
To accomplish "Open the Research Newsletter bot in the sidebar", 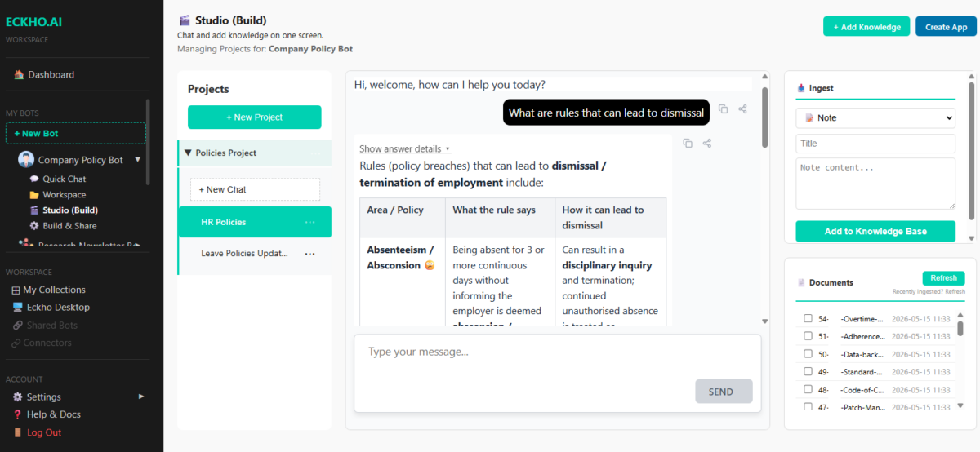I will coord(78,243).
